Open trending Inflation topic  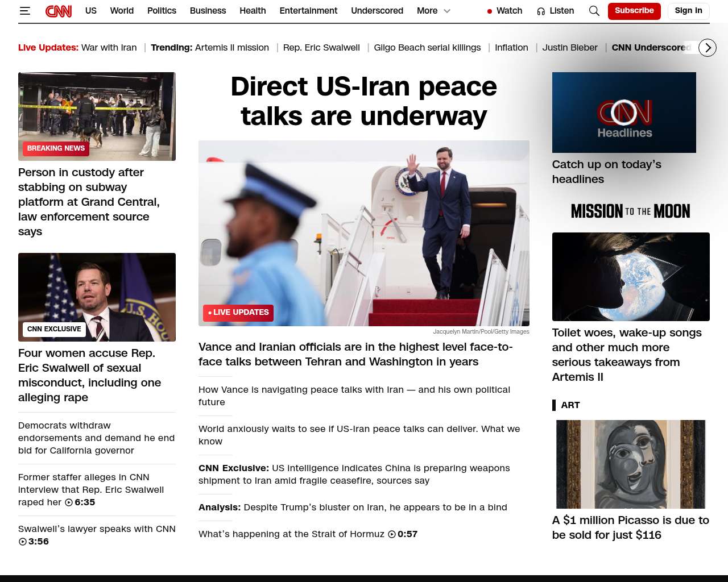click(x=511, y=48)
